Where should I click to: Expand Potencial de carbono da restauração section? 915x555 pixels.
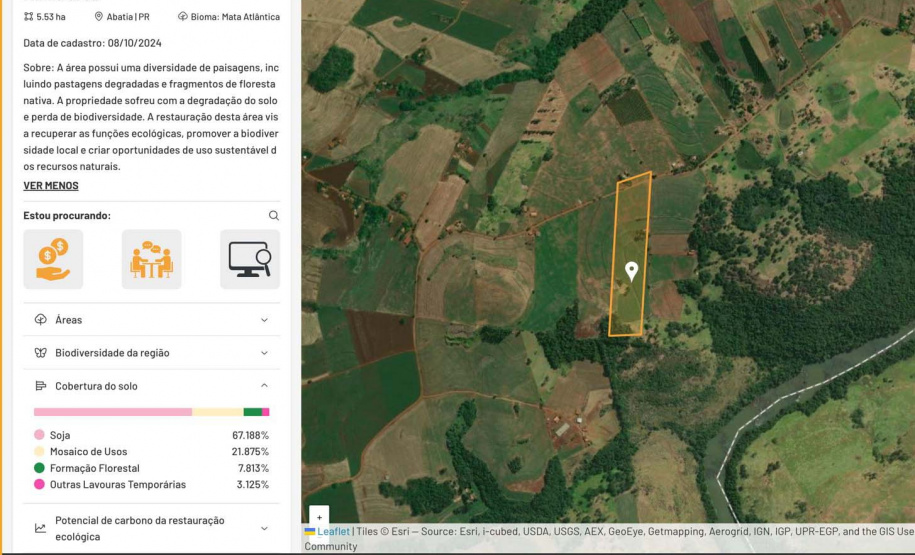[264, 528]
